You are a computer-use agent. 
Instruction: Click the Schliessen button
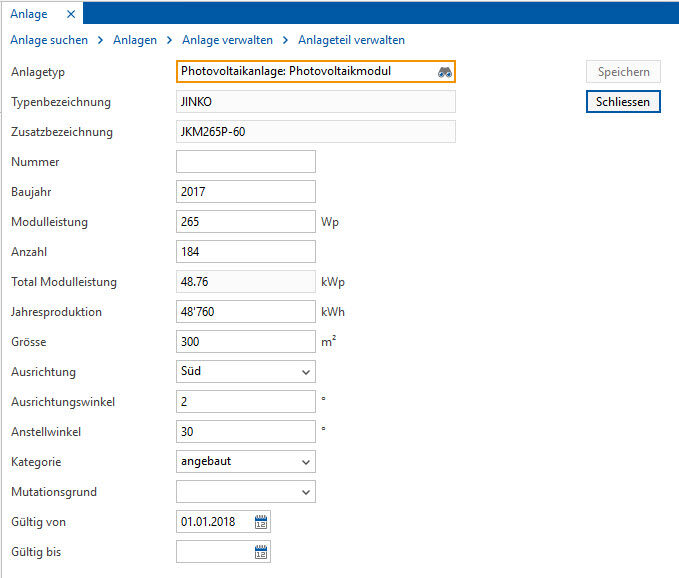(x=623, y=102)
